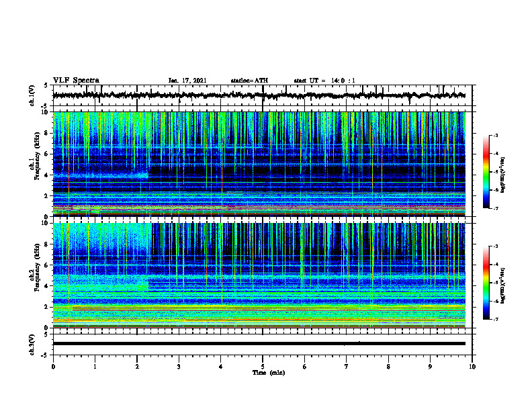Click the ch.1 colorbar "log(PSD)" label
Viewport: 532px width, 411px height.
point(502,175)
